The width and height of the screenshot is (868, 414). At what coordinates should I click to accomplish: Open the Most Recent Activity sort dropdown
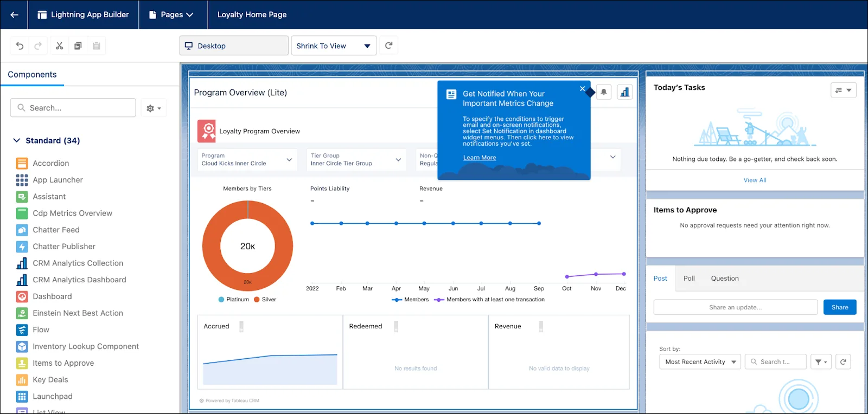pos(700,362)
